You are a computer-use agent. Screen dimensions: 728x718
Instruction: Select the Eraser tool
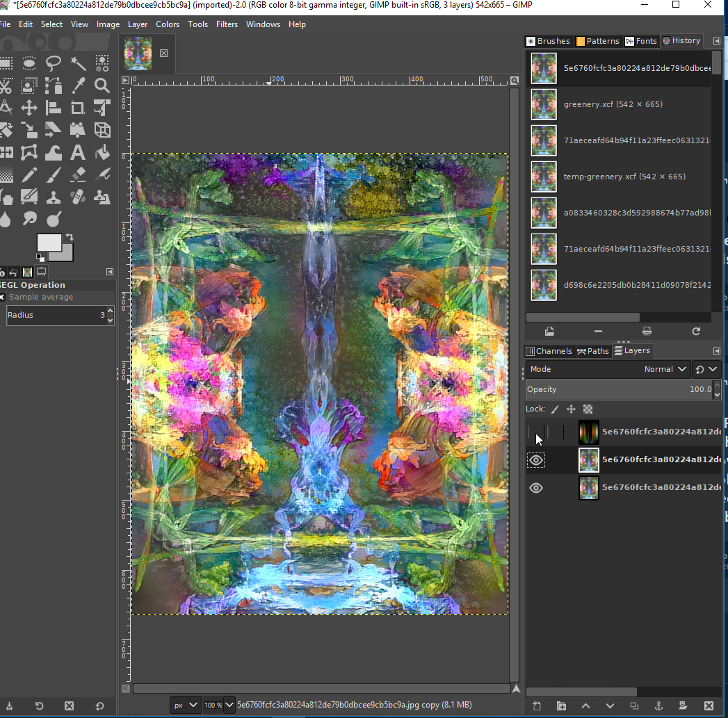pos(78,174)
